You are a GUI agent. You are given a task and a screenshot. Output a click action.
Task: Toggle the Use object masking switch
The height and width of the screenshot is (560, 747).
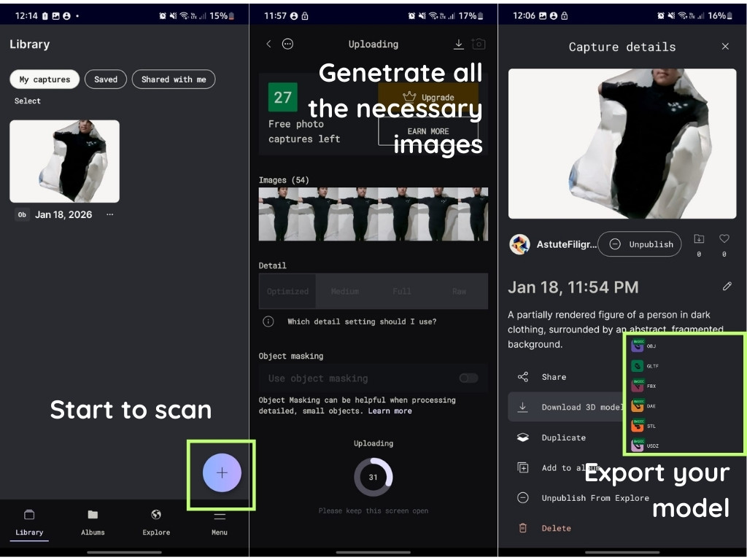click(468, 378)
